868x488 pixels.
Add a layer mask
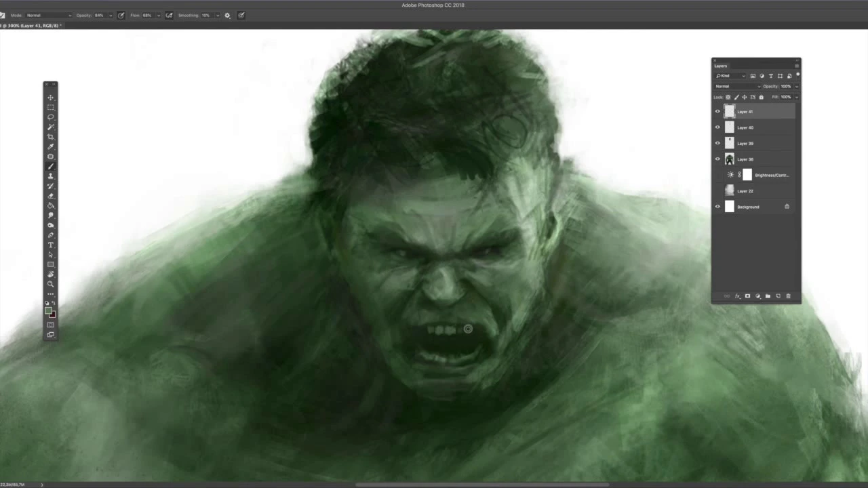747,296
